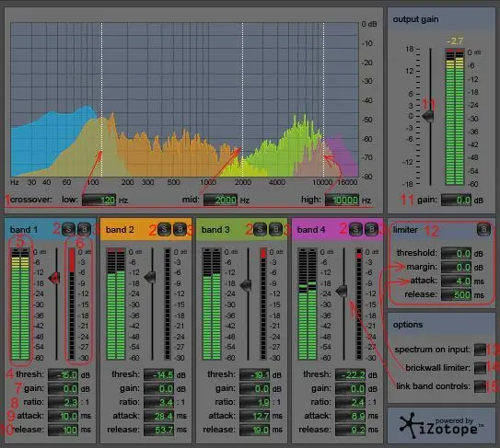
Task: Click the output gain slider handle
Action: tap(428, 116)
